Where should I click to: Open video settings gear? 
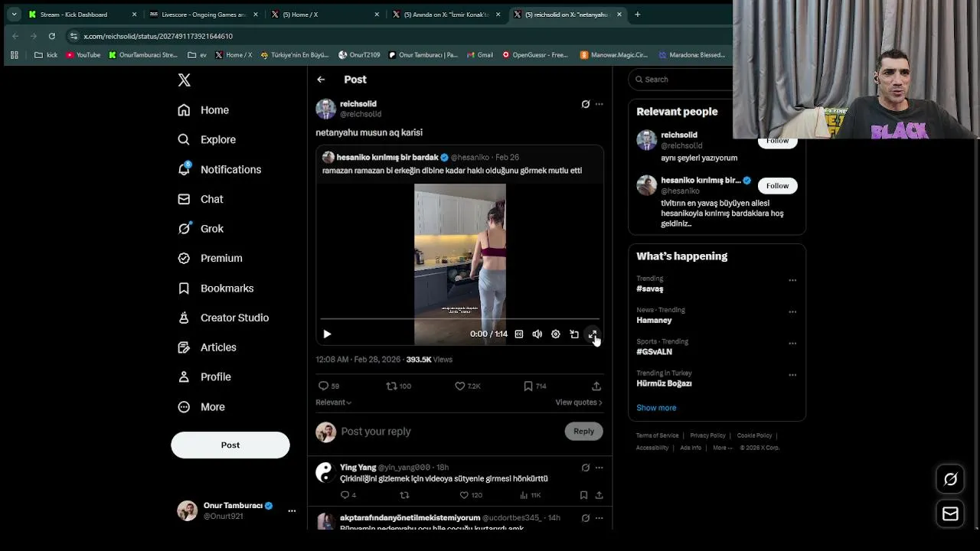tap(556, 334)
